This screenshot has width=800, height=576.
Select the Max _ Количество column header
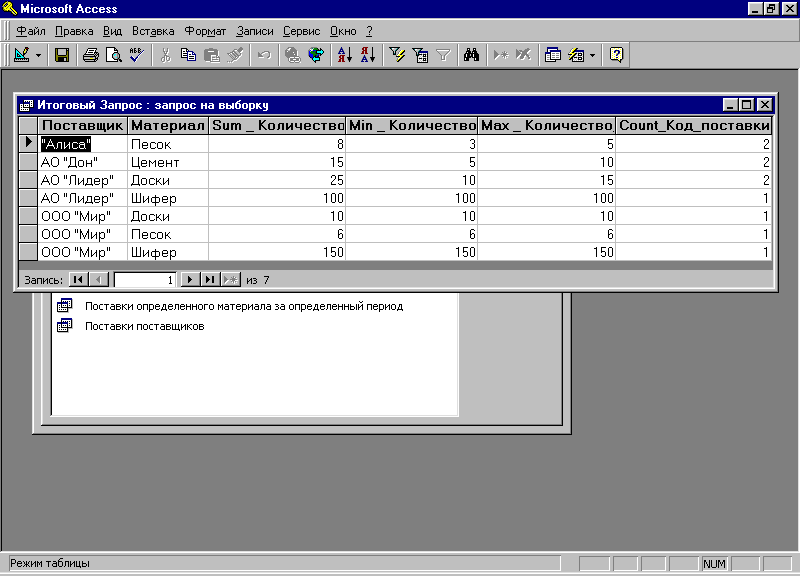[x=546, y=126]
